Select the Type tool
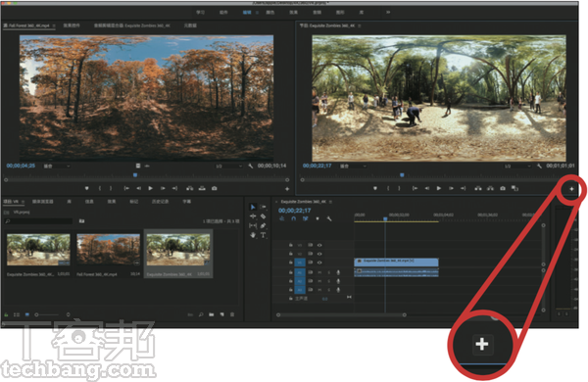588x382 pixels. click(263, 235)
